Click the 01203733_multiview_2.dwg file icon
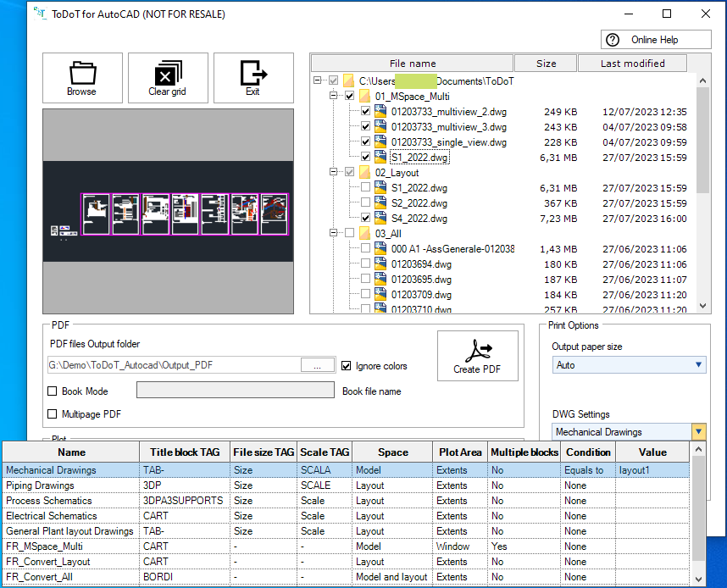This screenshot has height=588, width=727. (x=381, y=112)
